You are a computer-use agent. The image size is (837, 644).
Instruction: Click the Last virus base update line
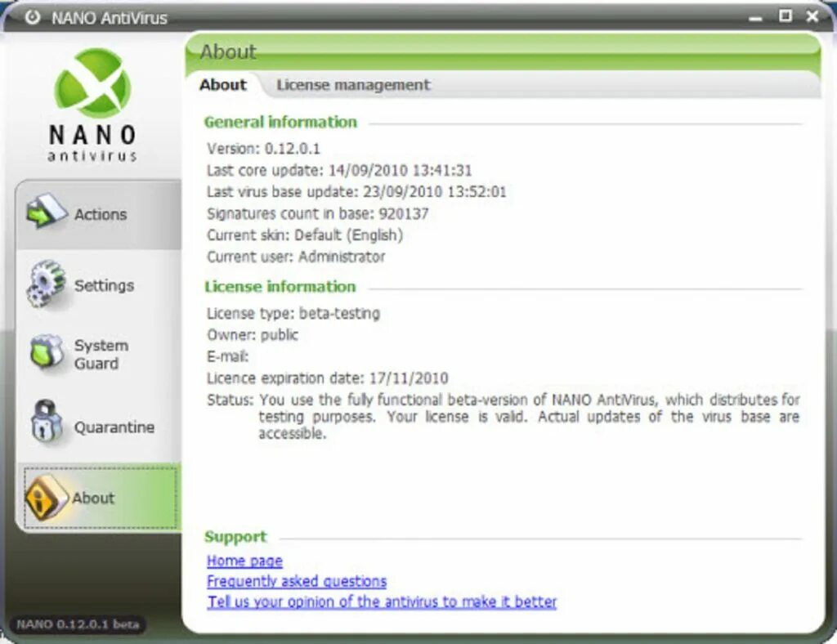point(356,191)
